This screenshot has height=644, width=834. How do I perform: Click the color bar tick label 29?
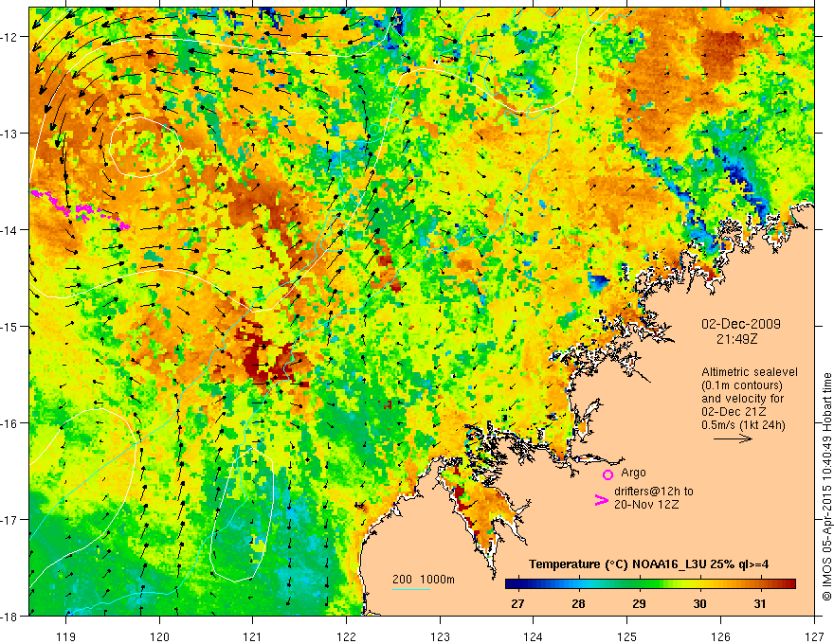(x=639, y=603)
